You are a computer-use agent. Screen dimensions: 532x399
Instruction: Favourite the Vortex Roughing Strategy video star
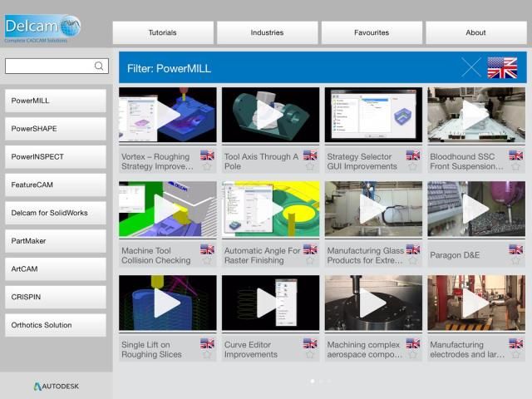207,166
